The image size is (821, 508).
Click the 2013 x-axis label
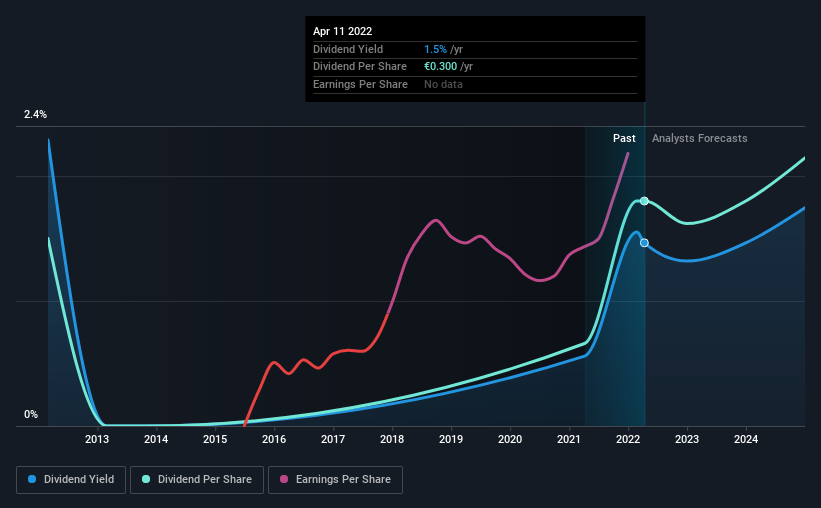tap(97, 439)
